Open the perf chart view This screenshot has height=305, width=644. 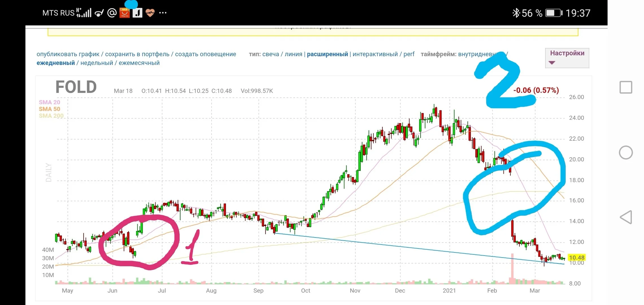(409, 55)
